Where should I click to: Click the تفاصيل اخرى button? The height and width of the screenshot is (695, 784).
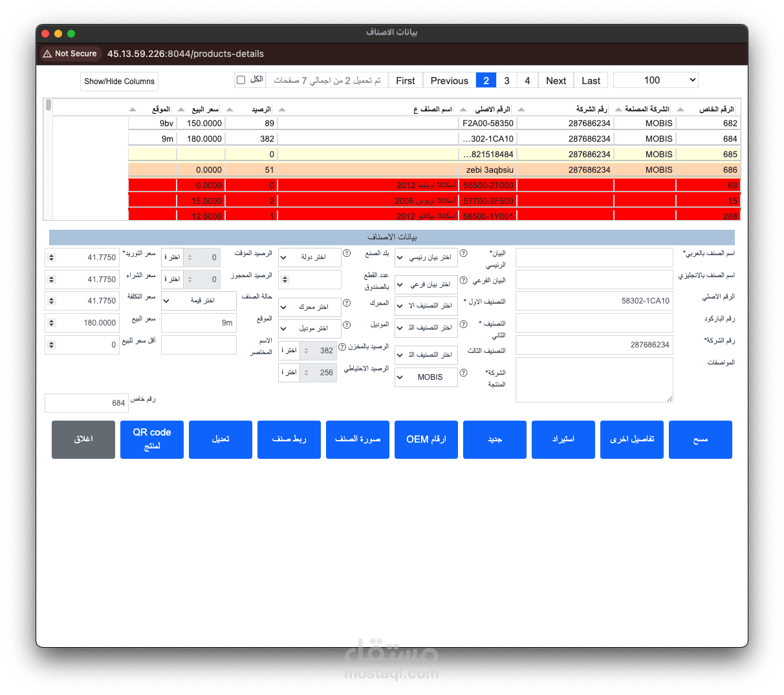632,439
